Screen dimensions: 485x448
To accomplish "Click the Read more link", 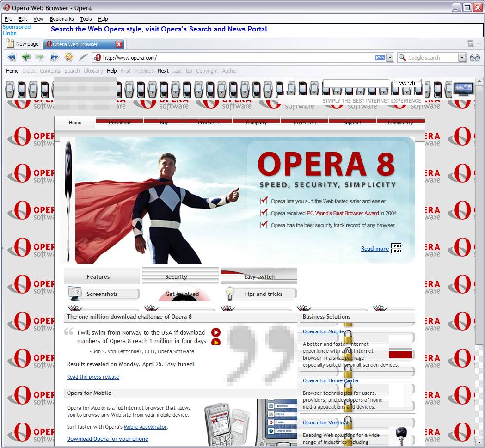I will 374,248.
